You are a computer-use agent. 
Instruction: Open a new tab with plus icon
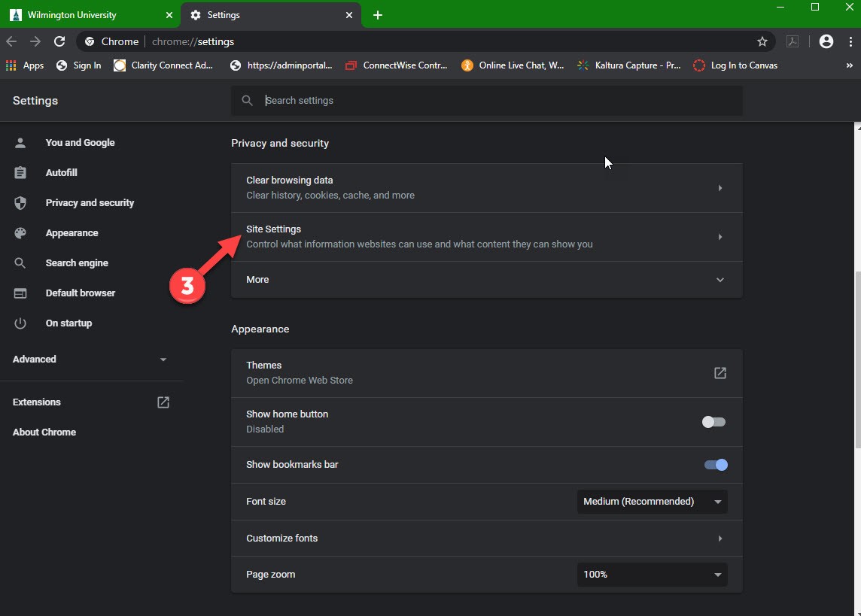click(x=378, y=15)
